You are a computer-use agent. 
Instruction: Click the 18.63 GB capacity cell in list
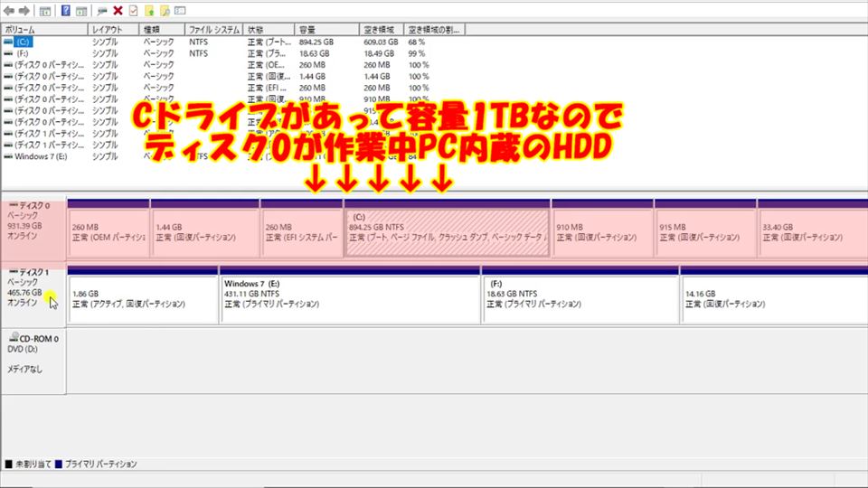314,53
